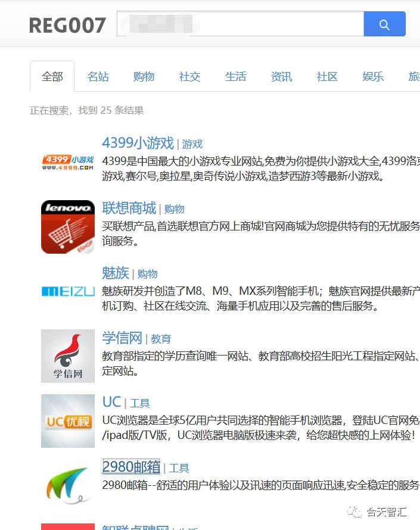420x530 pixels.
Task: Open the 生活 tab
Action: coord(236,76)
